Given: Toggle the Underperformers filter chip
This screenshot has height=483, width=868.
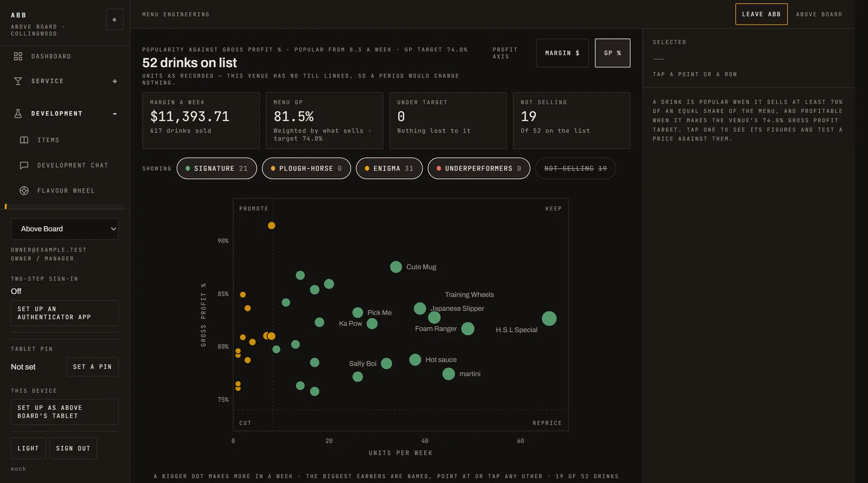Looking at the screenshot, I should (x=478, y=169).
